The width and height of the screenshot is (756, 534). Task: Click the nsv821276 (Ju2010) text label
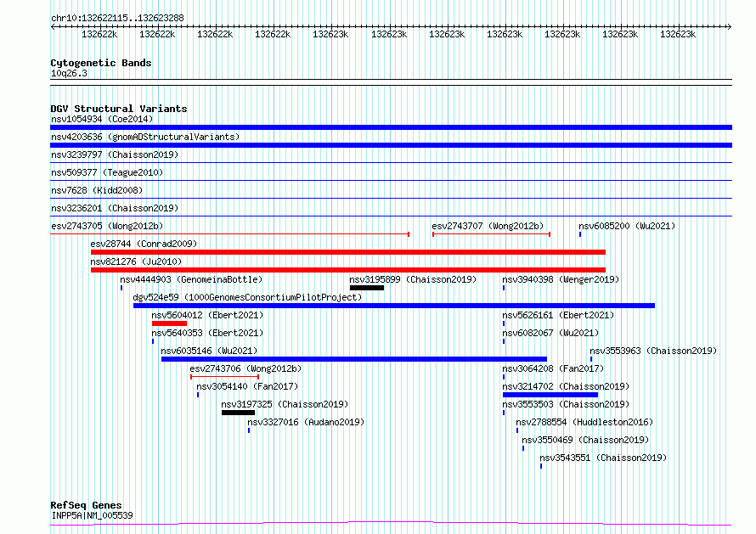[x=136, y=261]
